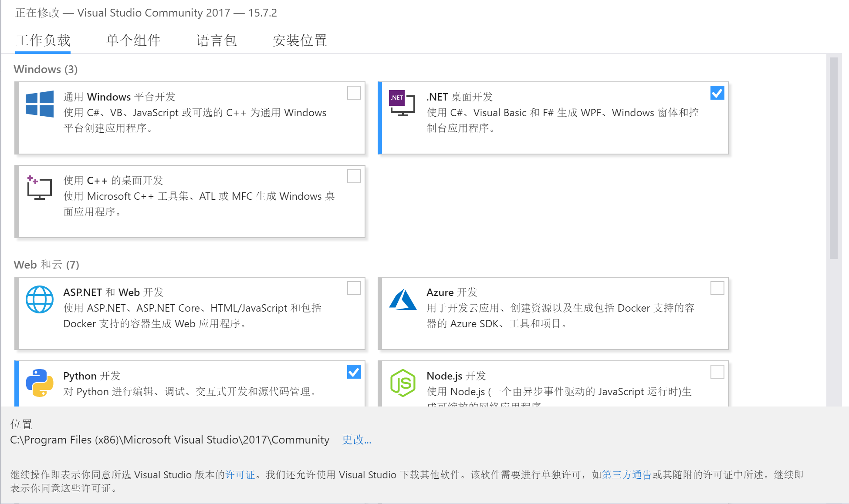Click the 更改... install location link
Image resolution: width=849 pixels, height=504 pixels.
coord(356,440)
